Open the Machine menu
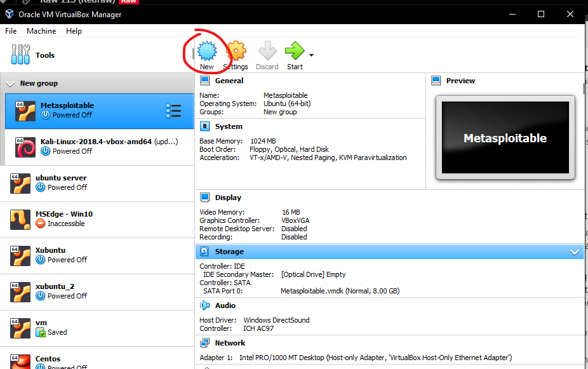 [41, 31]
